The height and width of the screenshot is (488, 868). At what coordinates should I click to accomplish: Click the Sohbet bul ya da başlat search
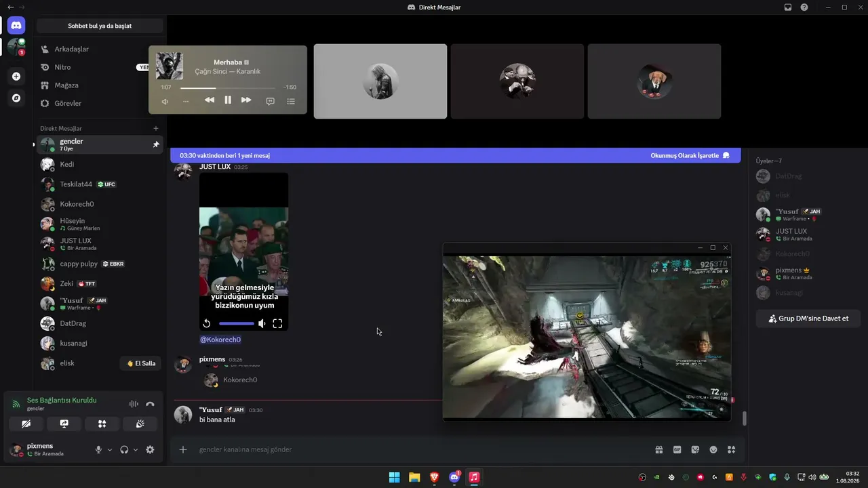(x=100, y=26)
